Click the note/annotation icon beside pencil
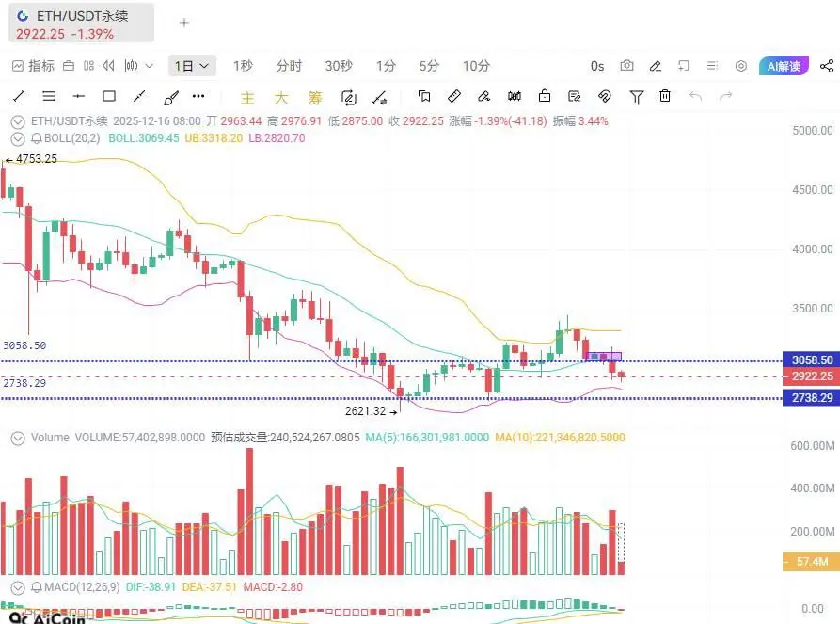 (x=684, y=66)
